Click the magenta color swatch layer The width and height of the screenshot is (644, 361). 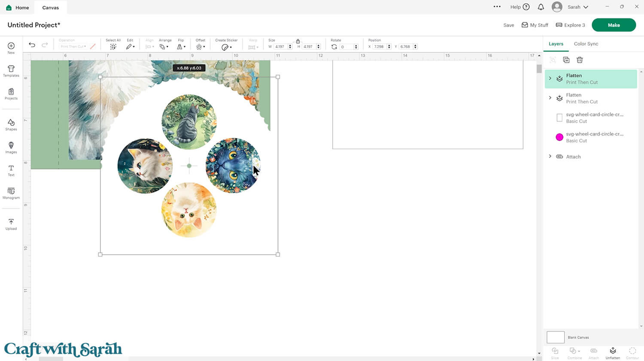pos(559,137)
